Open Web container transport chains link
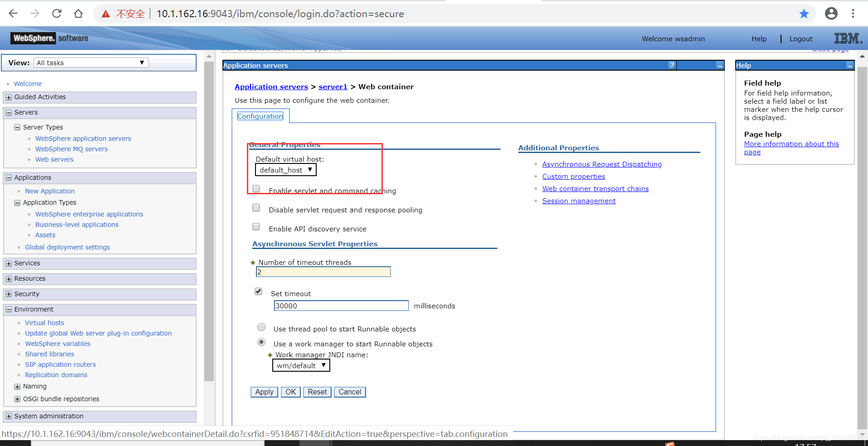 [x=595, y=189]
